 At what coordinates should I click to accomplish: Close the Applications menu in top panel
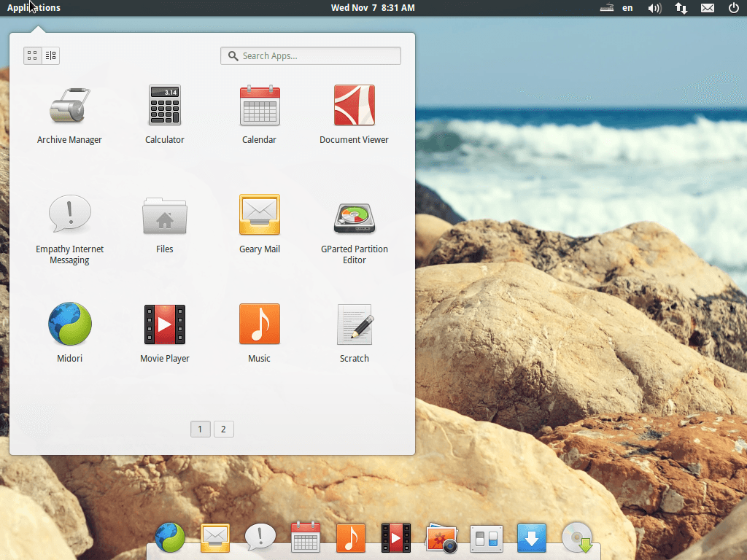click(34, 7)
